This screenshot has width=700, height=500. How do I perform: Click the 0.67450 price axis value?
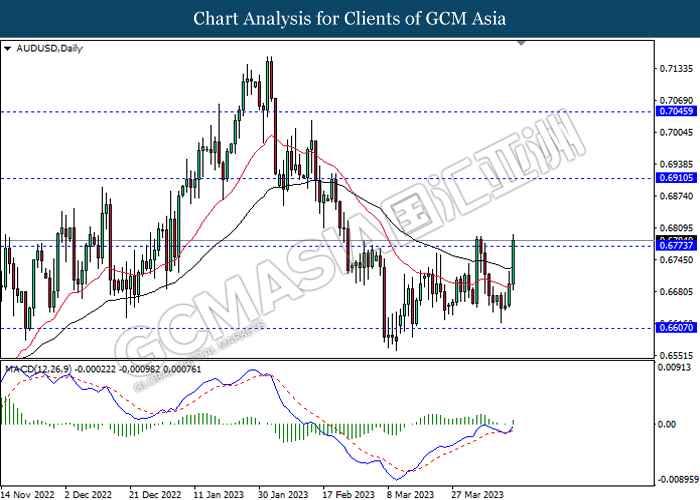pos(676,260)
